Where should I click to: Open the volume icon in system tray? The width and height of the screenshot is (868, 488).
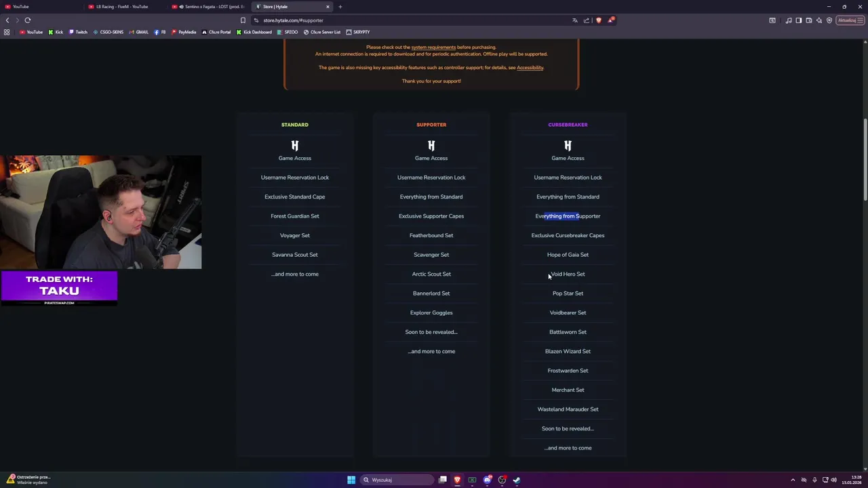pos(833,480)
